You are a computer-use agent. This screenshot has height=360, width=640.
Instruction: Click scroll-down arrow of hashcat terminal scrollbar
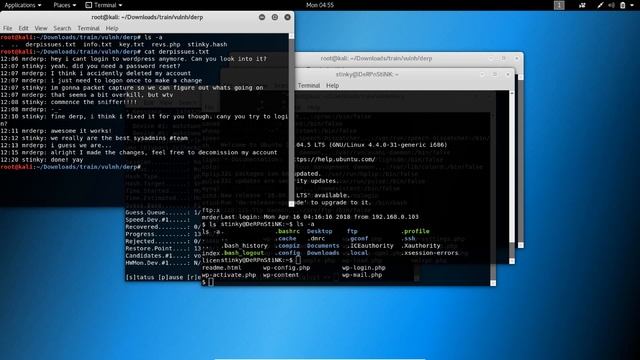(x=493, y=283)
